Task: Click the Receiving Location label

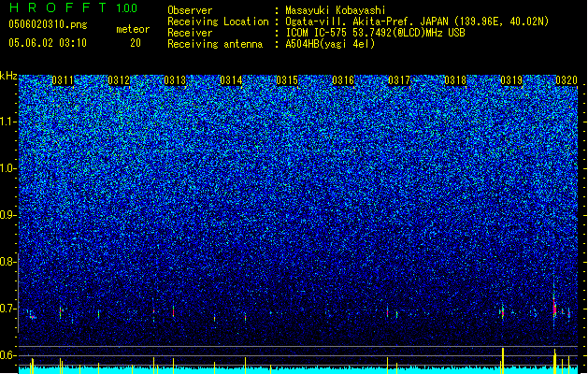Action: click(218, 22)
